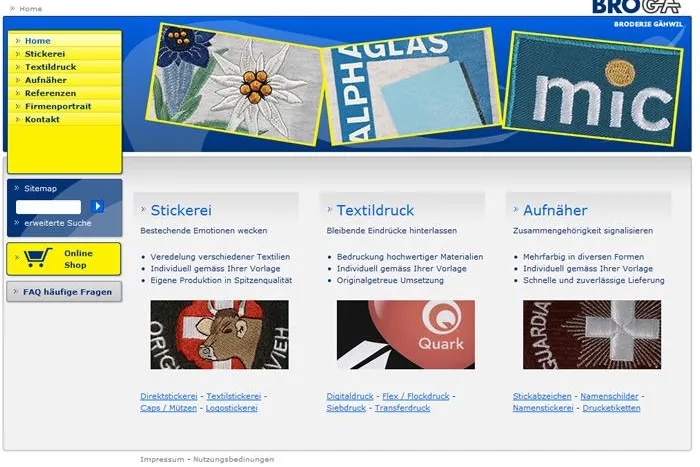This screenshot has height=467, width=700.
Task: Select Textildruck in the yellow menu
Action: click(x=50, y=67)
